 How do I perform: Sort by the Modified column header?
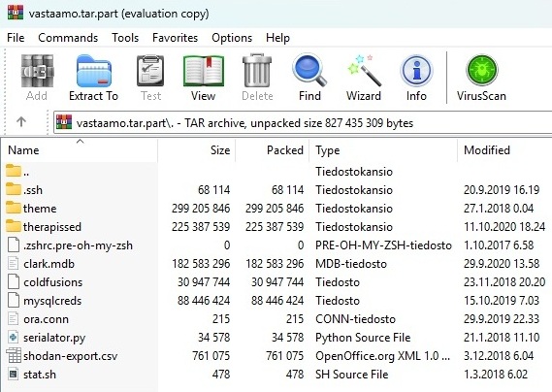[504, 150]
